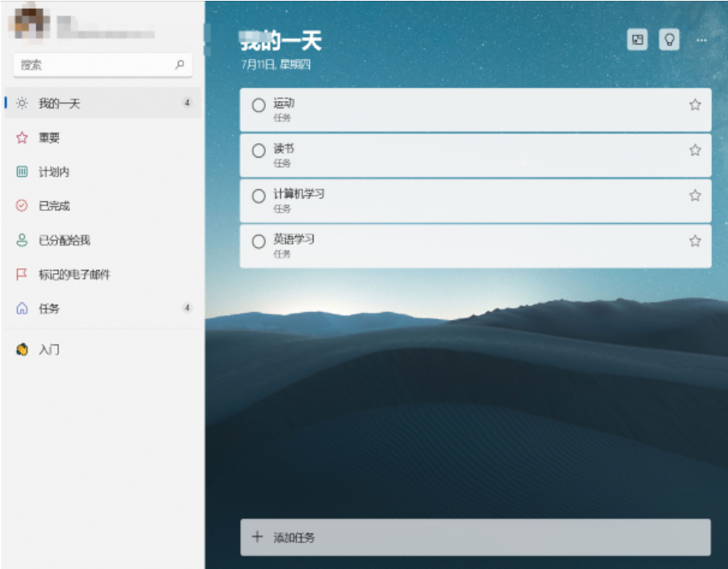Open the three-dot more options menu

point(701,40)
